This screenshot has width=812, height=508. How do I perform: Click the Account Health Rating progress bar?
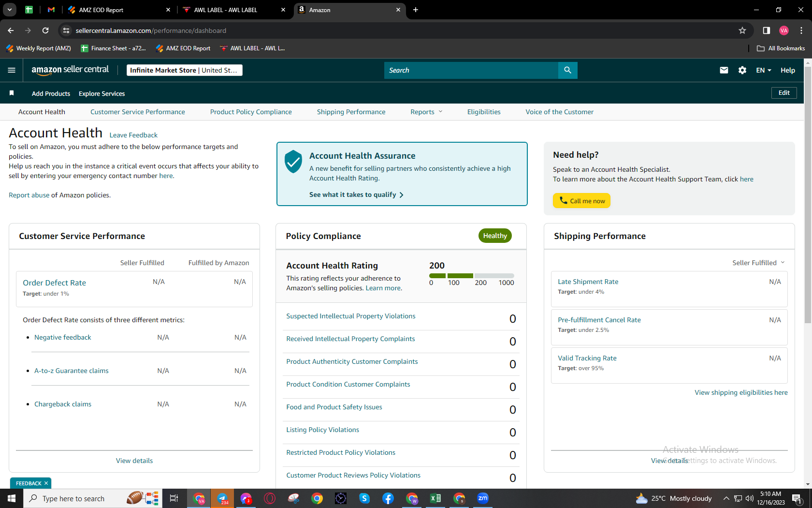tap(472, 276)
